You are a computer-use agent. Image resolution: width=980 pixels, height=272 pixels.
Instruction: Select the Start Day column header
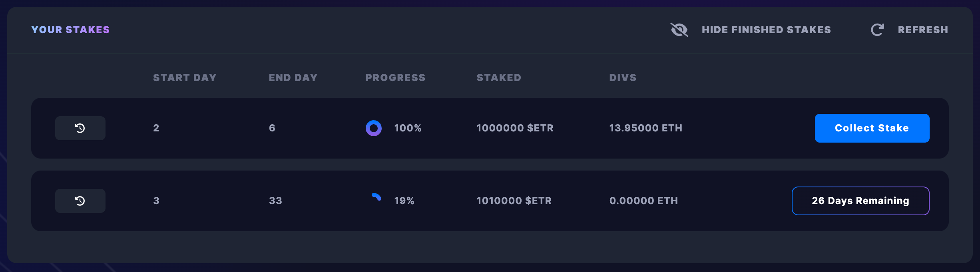point(185,77)
